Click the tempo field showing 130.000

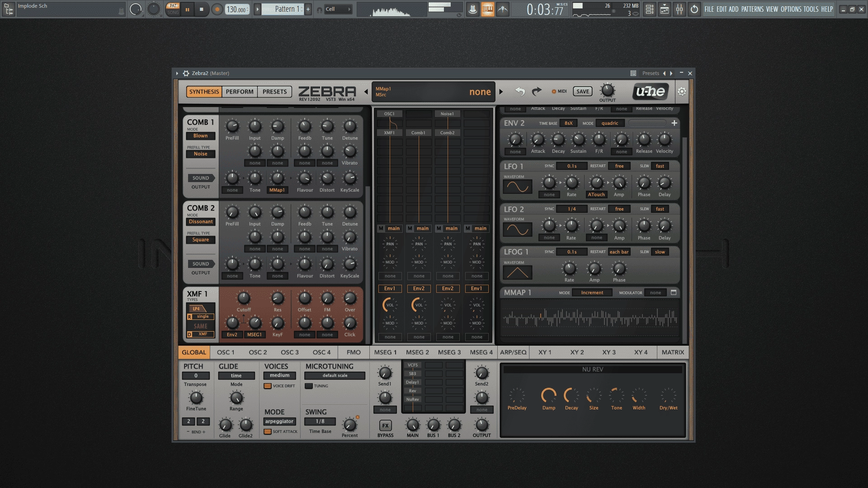[x=237, y=9]
